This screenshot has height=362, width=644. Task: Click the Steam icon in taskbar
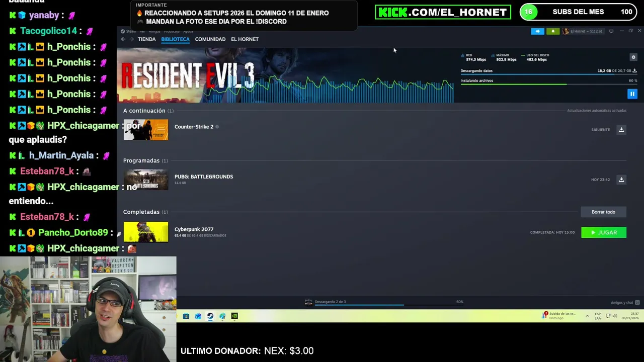pos(210,316)
